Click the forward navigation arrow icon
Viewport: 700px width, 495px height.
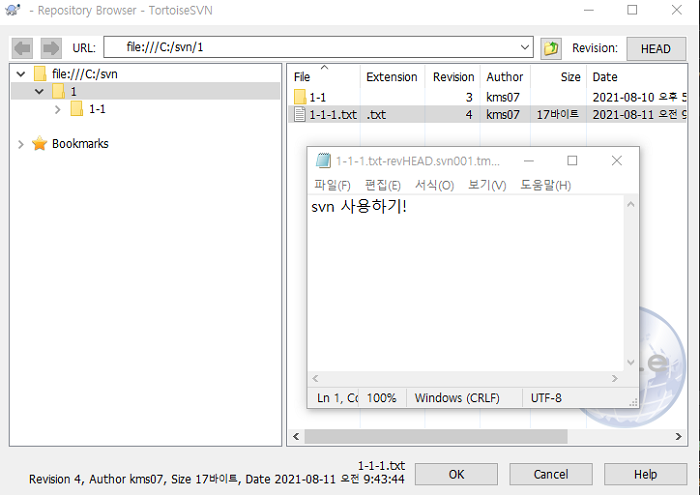(50, 48)
